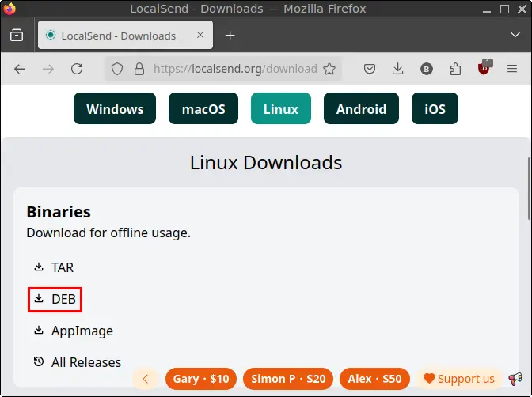The image size is (532, 397).
Task: Click the Alex · $50 donor badge
Action: pos(374,379)
